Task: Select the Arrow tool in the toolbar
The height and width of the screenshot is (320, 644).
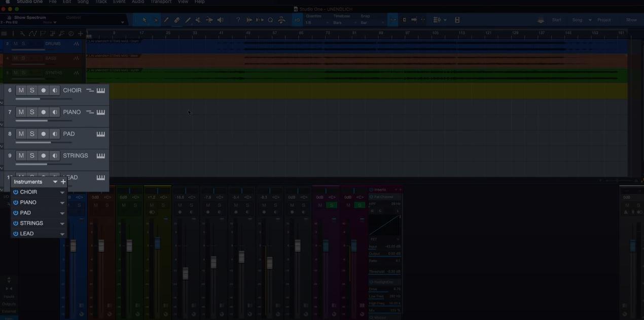Action: pos(145,20)
